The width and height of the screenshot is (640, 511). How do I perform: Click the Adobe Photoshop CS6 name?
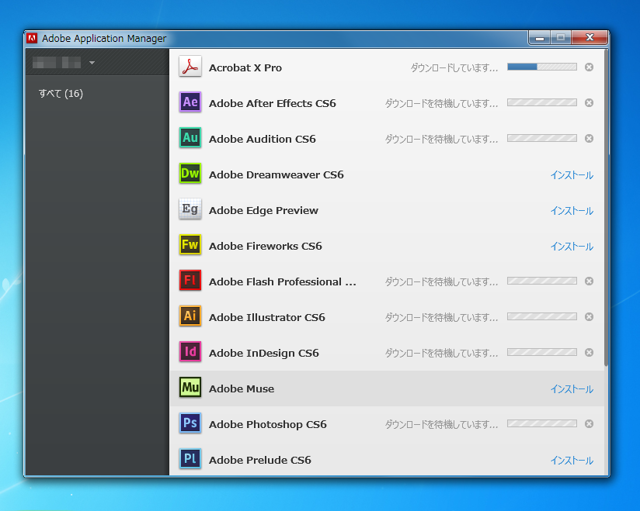268,424
